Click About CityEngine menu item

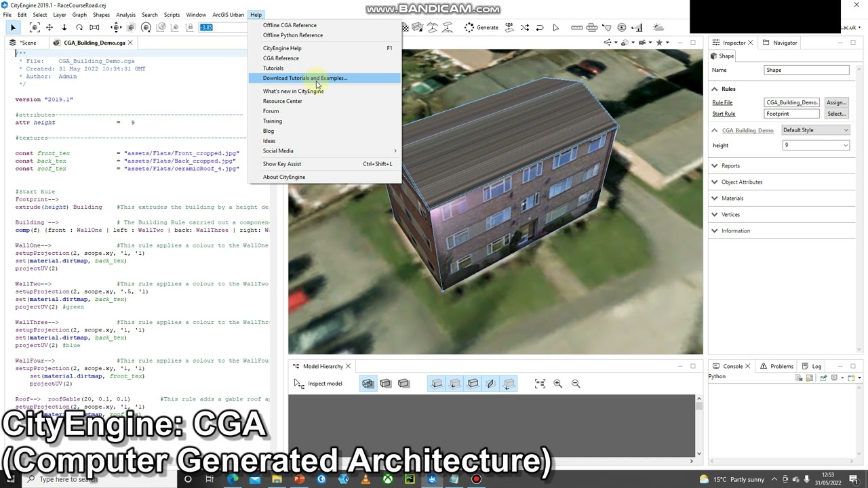click(x=324, y=177)
